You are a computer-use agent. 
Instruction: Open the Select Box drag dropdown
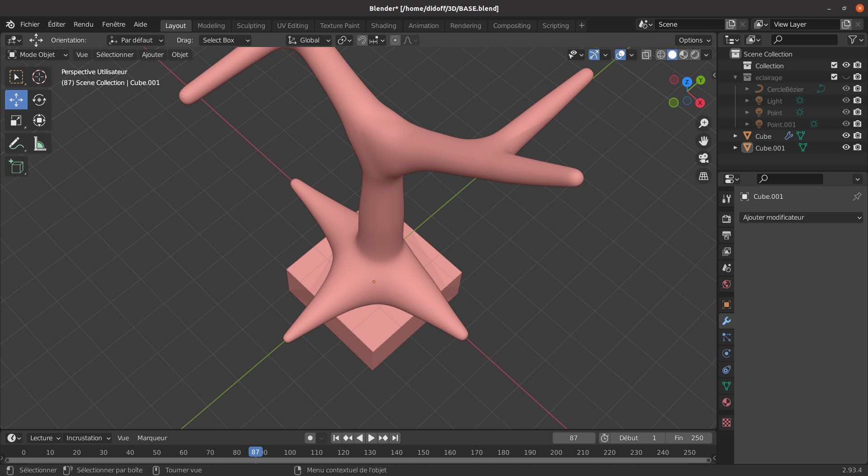[225, 40]
